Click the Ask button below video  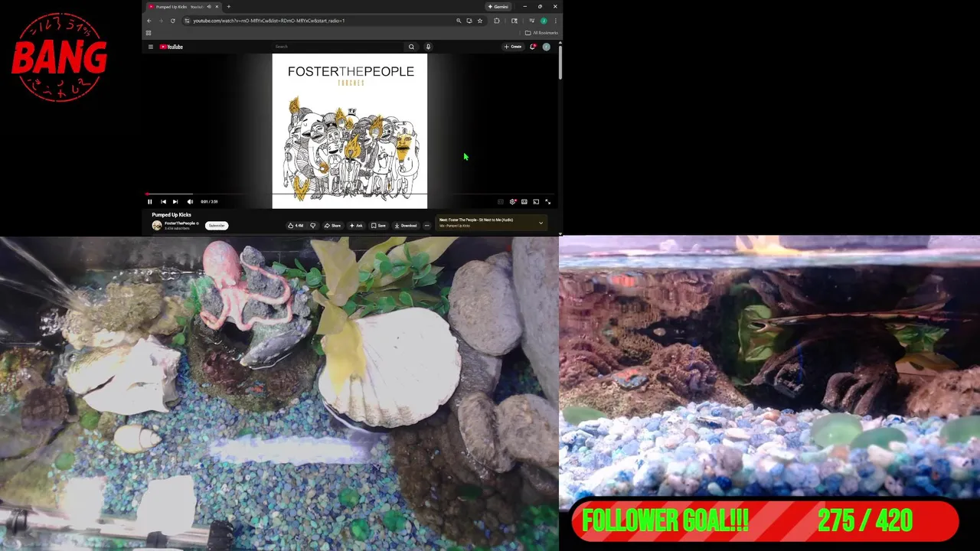pos(356,226)
